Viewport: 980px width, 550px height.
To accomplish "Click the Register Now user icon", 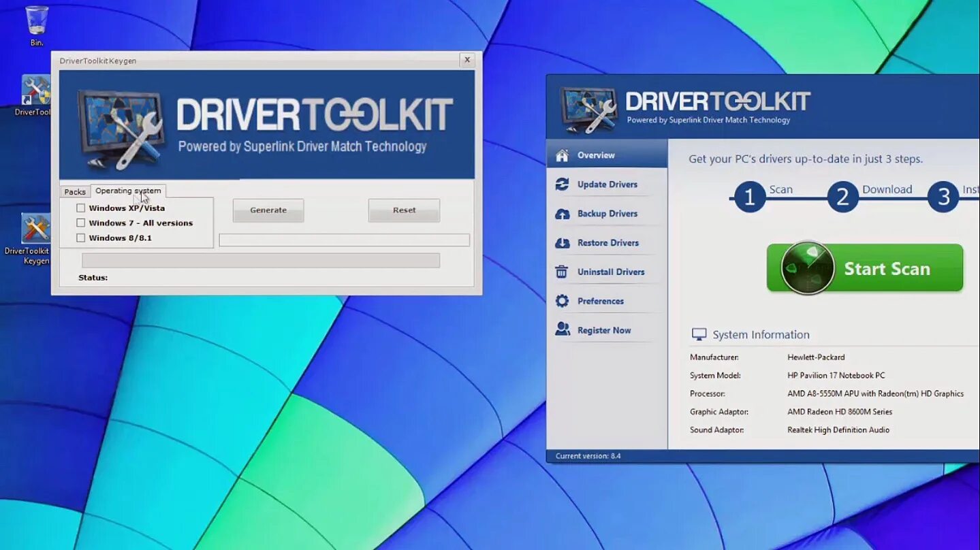I will click(562, 330).
